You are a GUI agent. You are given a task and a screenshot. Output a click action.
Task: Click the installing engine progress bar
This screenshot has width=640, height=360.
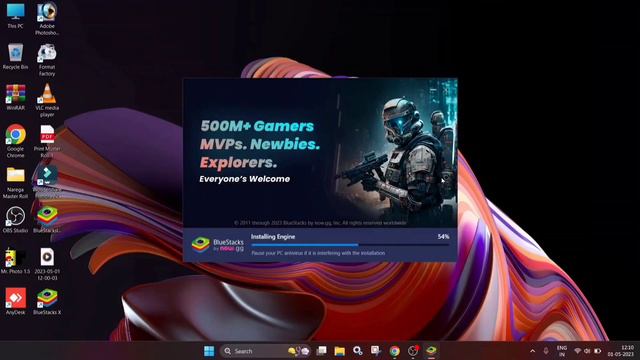[x=351, y=245]
